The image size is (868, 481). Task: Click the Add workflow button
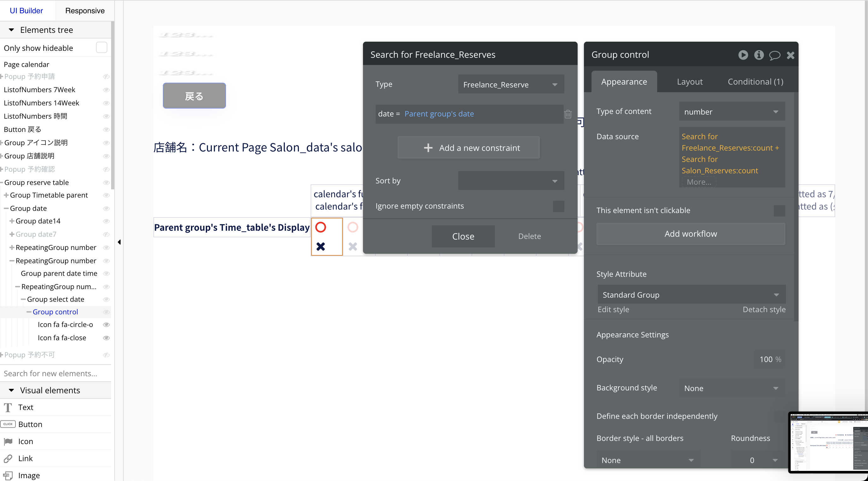pos(690,234)
